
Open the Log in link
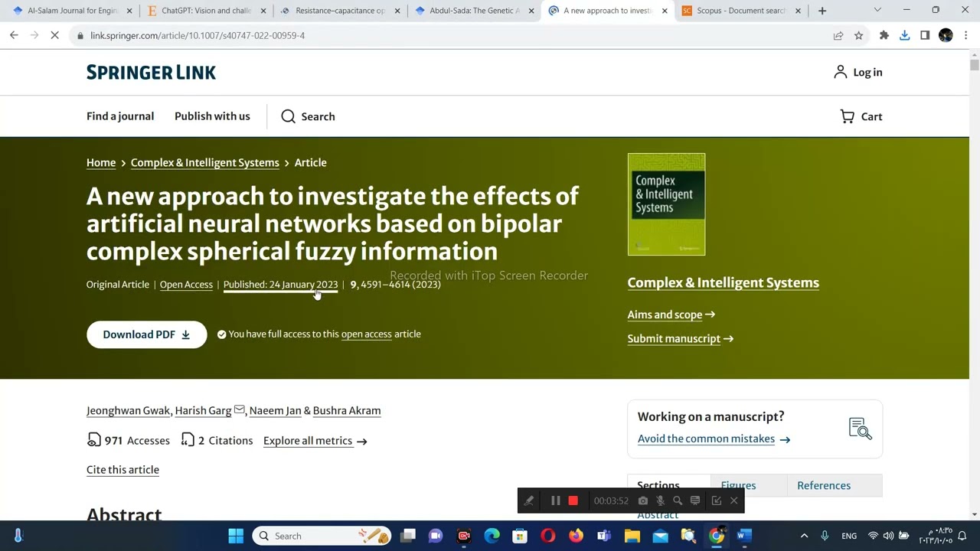point(857,72)
